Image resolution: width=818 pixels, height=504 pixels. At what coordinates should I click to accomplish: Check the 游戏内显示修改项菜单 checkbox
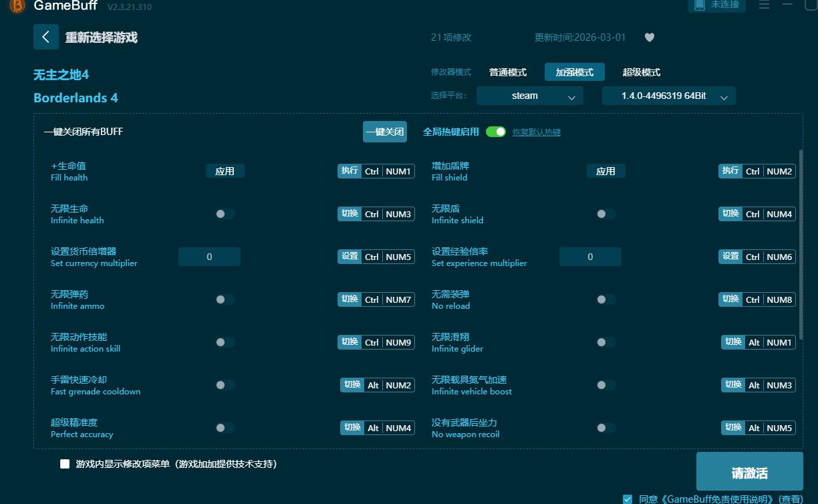coord(63,463)
